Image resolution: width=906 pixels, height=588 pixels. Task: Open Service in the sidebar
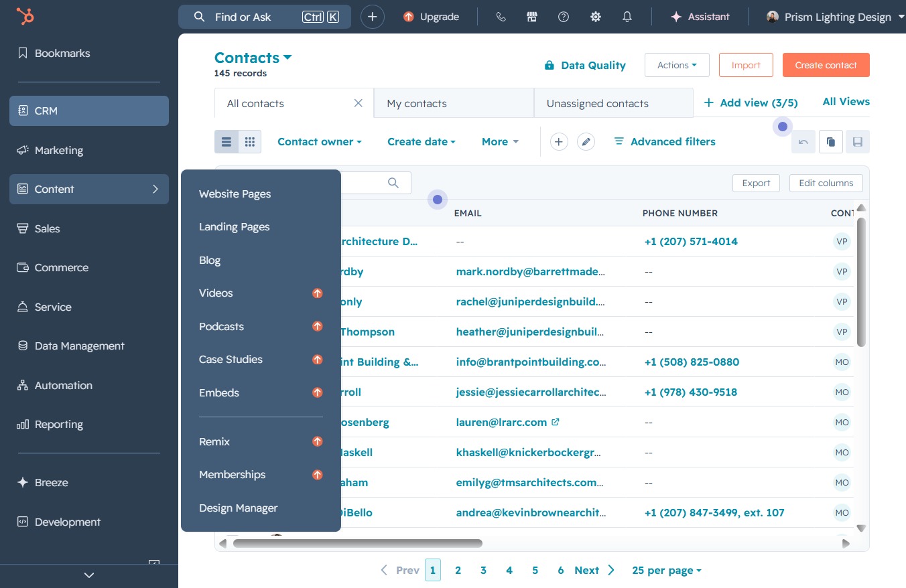(x=89, y=307)
